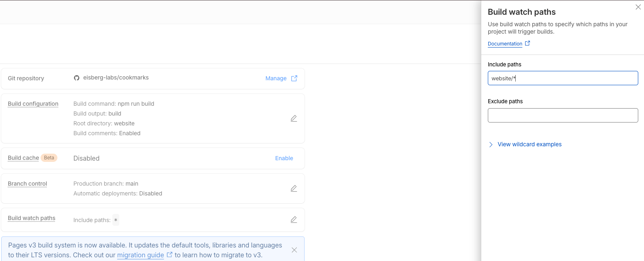Click 'Production branch: main' text
644x261 pixels.
(106, 184)
